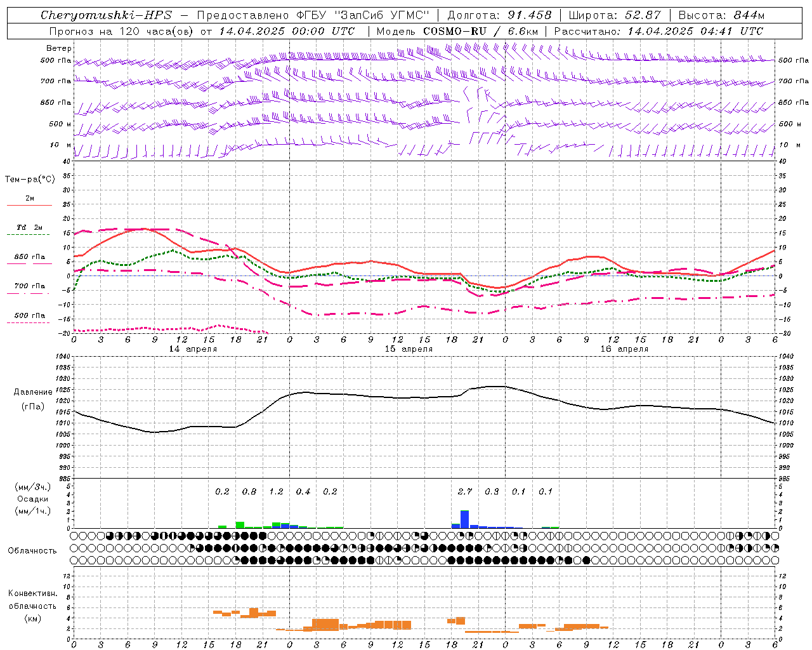Click the 1.2 precipitation value label

pyautogui.click(x=276, y=491)
